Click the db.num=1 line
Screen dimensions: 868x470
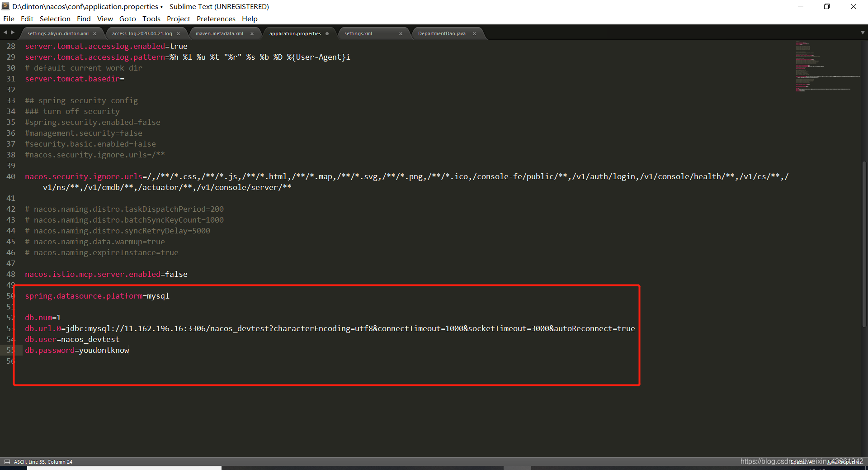tap(43, 318)
